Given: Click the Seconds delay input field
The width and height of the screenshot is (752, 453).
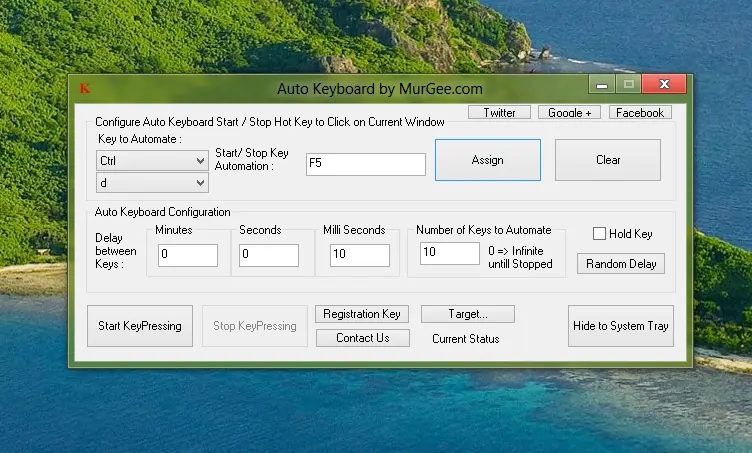Looking at the screenshot, I should [269, 256].
